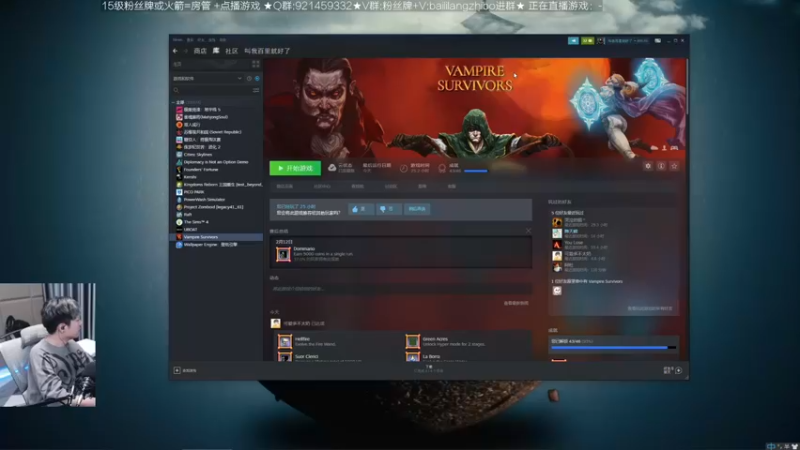
Task: Open the view all friends who play link
Action: pyautogui.click(x=649, y=309)
